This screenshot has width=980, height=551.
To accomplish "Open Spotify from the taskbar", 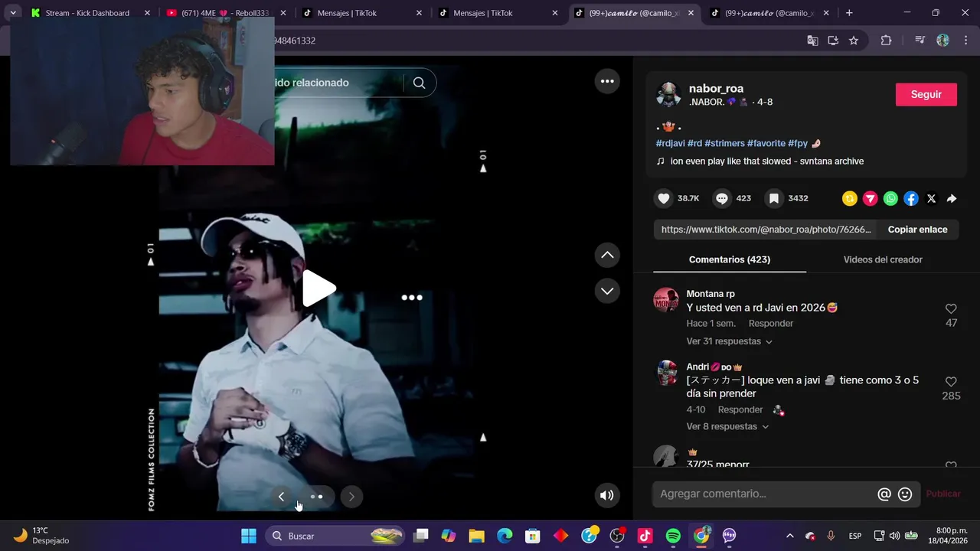I will pos(673,536).
